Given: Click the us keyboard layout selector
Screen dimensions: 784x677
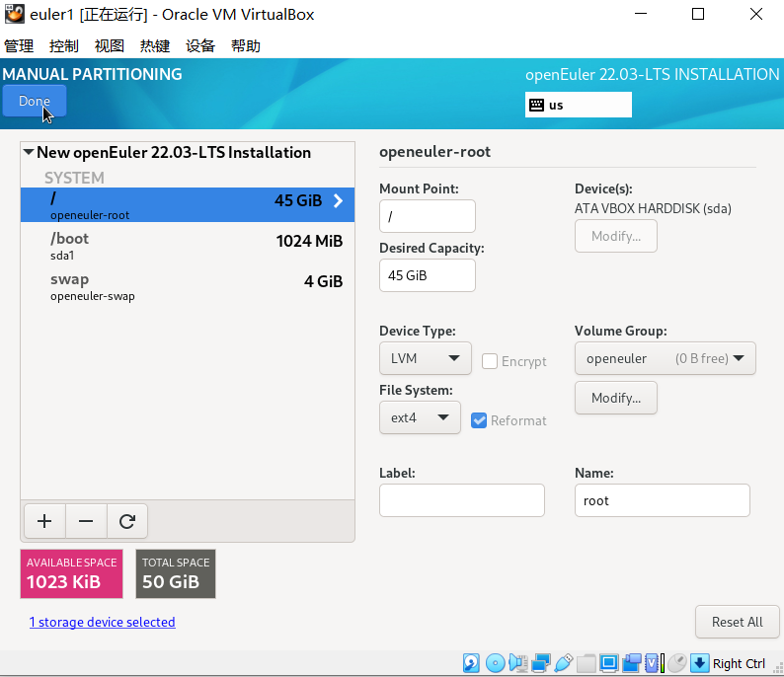Looking at the screenshot, I should [x=578, y=105].
